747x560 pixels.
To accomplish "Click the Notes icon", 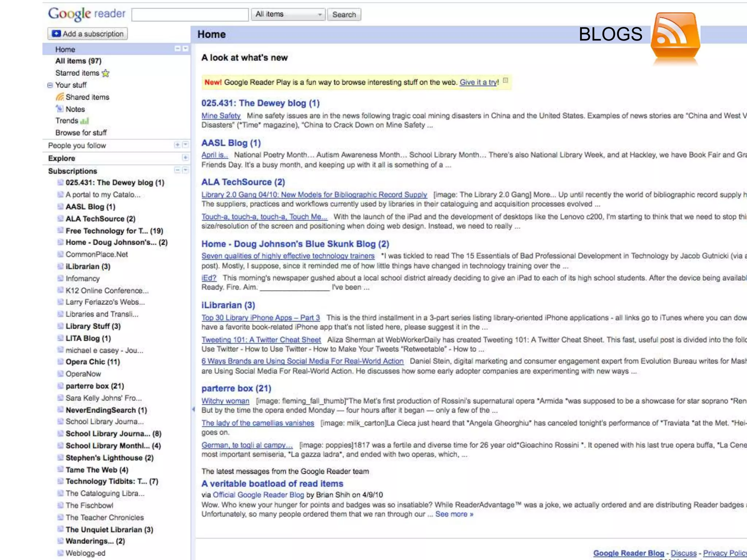I will [59, 109].
